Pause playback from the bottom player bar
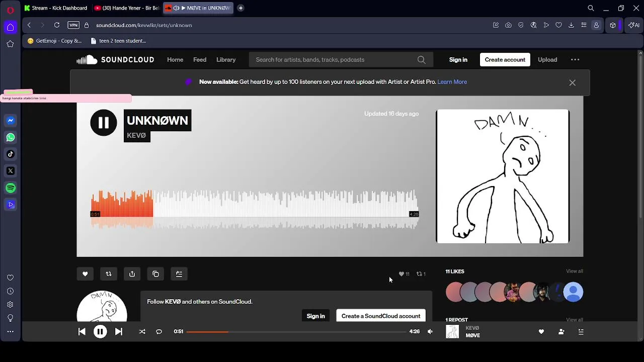Screen dimensions: 644x362 click(100, 331)
